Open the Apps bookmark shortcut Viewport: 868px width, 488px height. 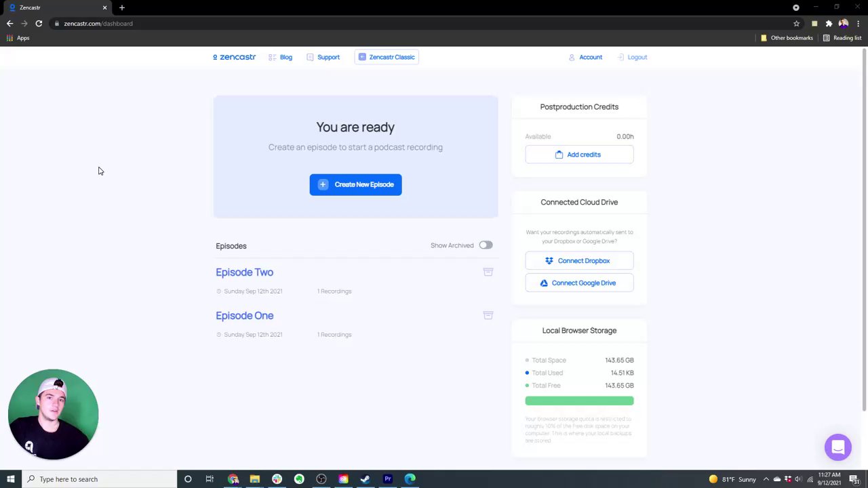tap(18, 38)
